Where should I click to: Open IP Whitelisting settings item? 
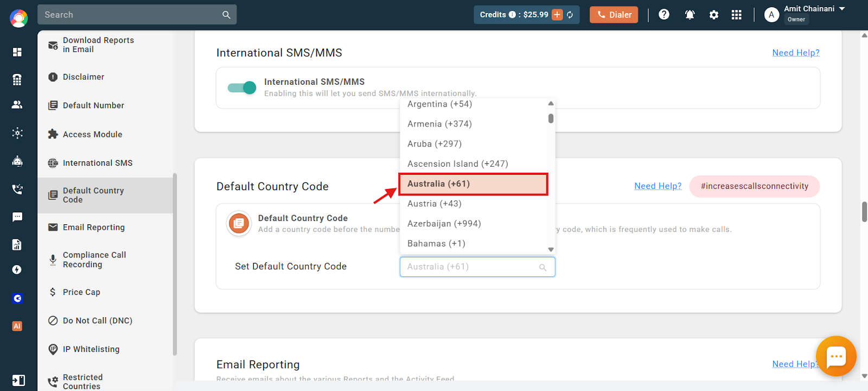coord(105,349)
